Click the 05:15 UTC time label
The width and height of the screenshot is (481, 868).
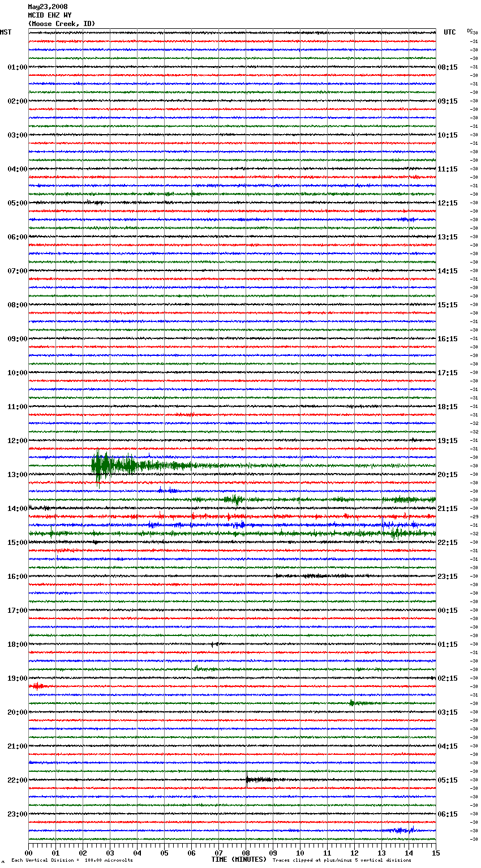point(448,780)
